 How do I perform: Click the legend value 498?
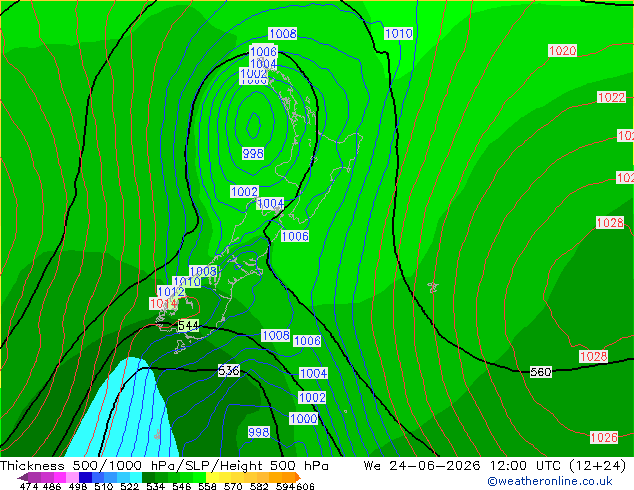point(78,486)
